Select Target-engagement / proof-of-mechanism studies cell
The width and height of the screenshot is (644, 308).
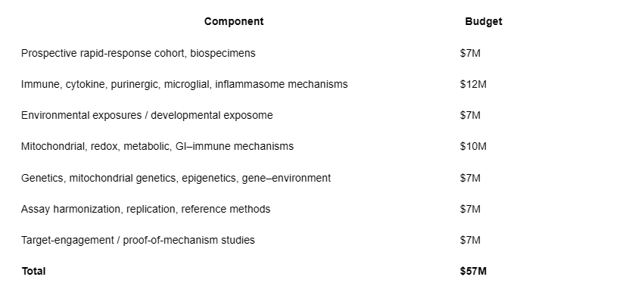point(138,240)
